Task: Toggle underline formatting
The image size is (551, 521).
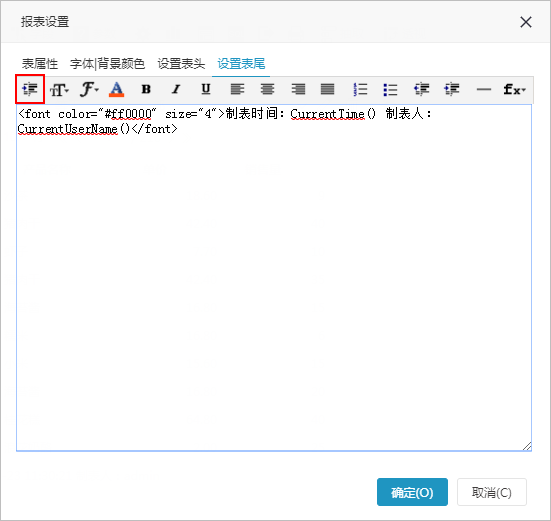Action: point(206,89)
